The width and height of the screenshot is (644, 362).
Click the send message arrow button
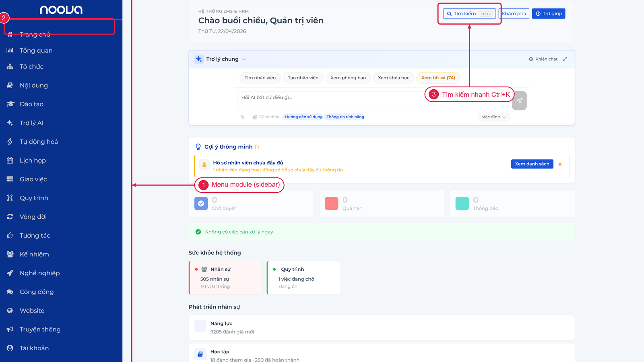(x=519, y=101)
